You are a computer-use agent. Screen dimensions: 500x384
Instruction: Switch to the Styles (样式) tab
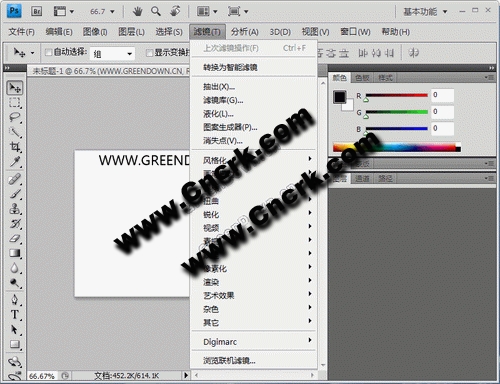click(x=385, y=78)
